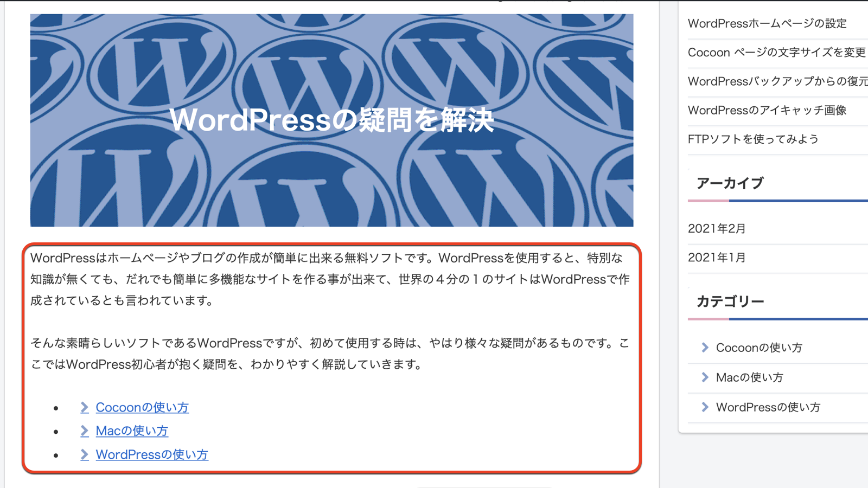Open WordPressの使い方 from the article list
The image size is (868, 488).
(x=151, y=454)
